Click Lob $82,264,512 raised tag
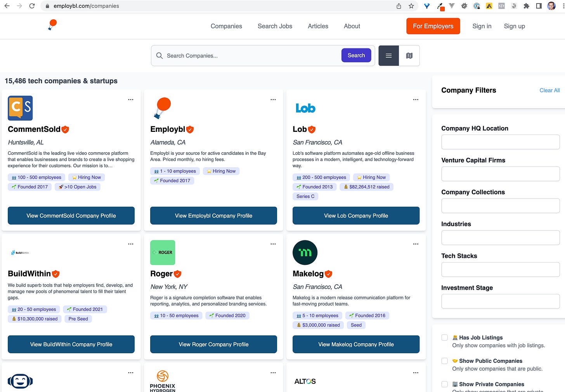The height and width of the screenshot is (392, 565). [367, 187]
